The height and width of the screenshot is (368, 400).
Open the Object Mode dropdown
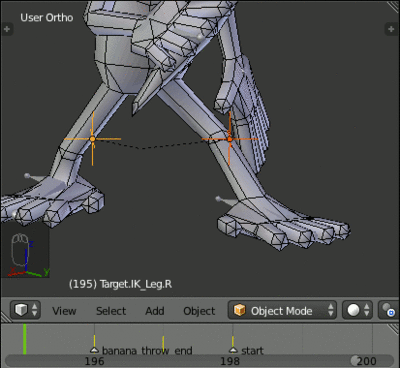click(x=282, y=310)
